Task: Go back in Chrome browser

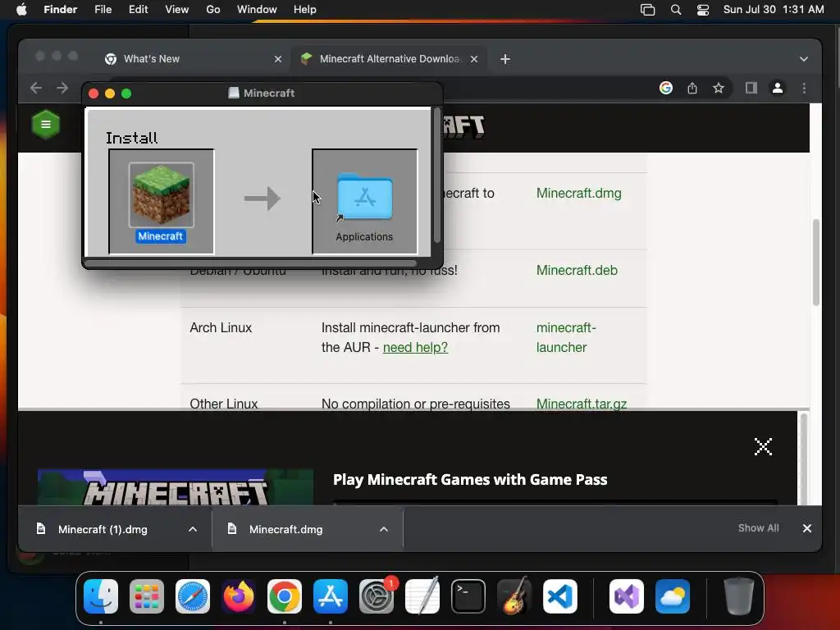Action: 36,88
